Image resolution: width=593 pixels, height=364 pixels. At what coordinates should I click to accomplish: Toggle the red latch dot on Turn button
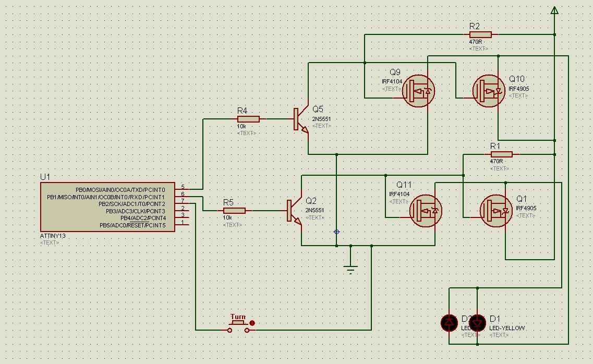252,323
